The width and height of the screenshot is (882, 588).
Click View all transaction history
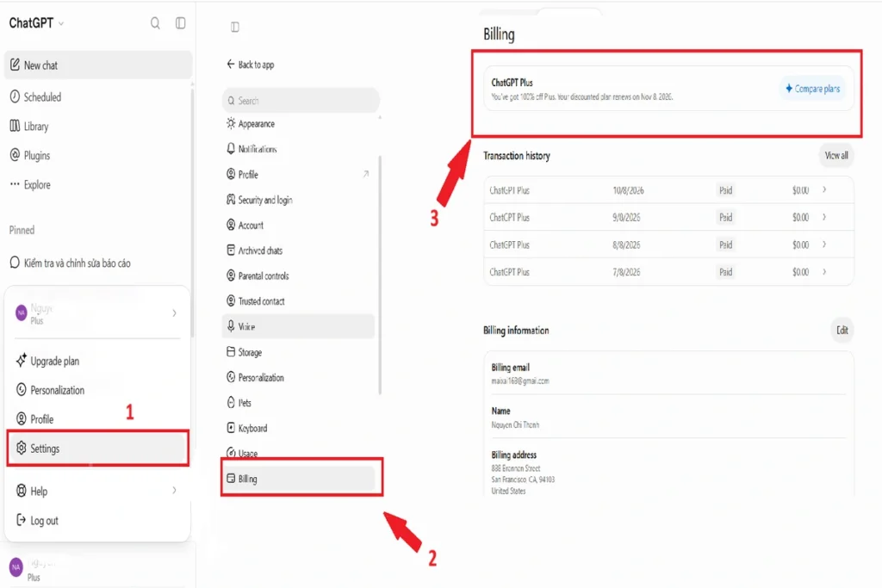point(835,155)
